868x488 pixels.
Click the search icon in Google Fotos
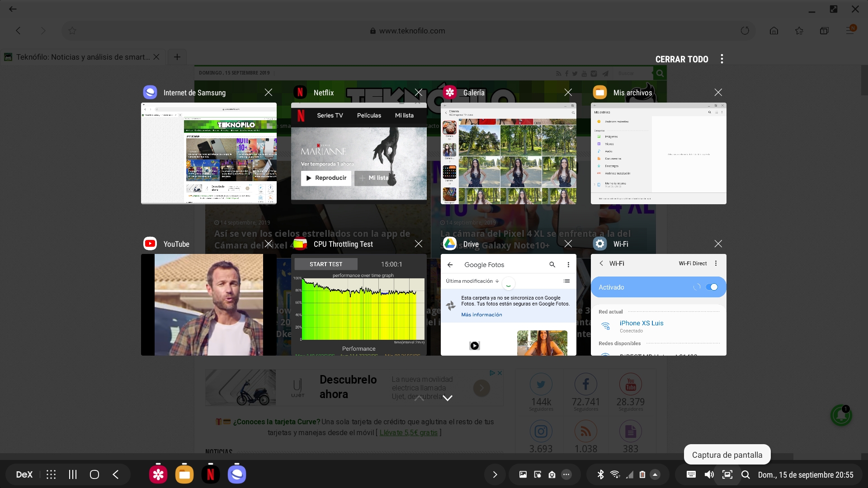click(x=552, y=265)
